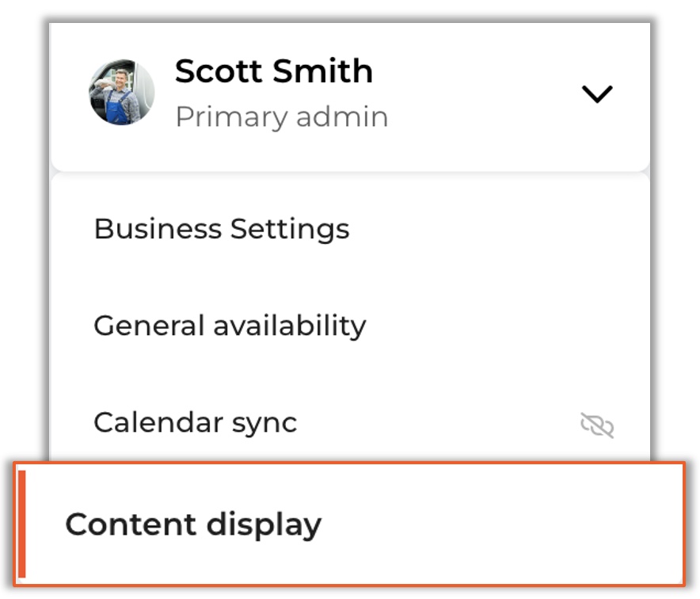Click the Content display label text
This screenshot has width=700, height=599.
point(193,525)
